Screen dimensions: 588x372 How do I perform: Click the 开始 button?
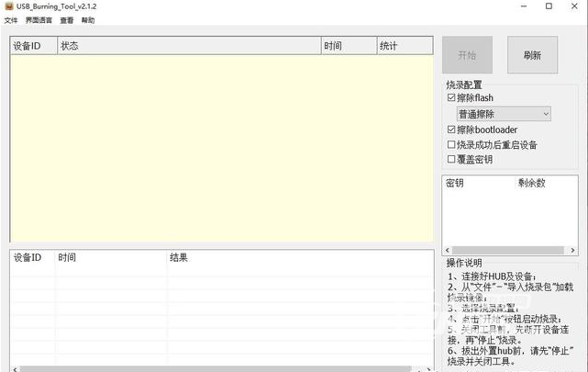(x=467, y=55)
